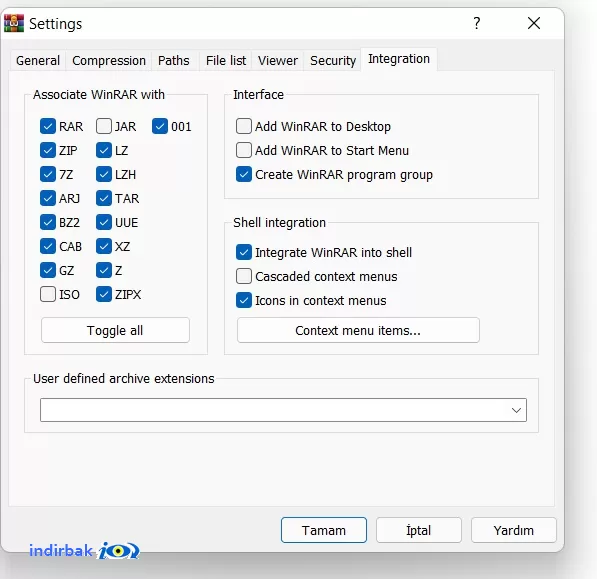
Task: Disable Integrate WinRAR into shell
Action: pos(244,252)
